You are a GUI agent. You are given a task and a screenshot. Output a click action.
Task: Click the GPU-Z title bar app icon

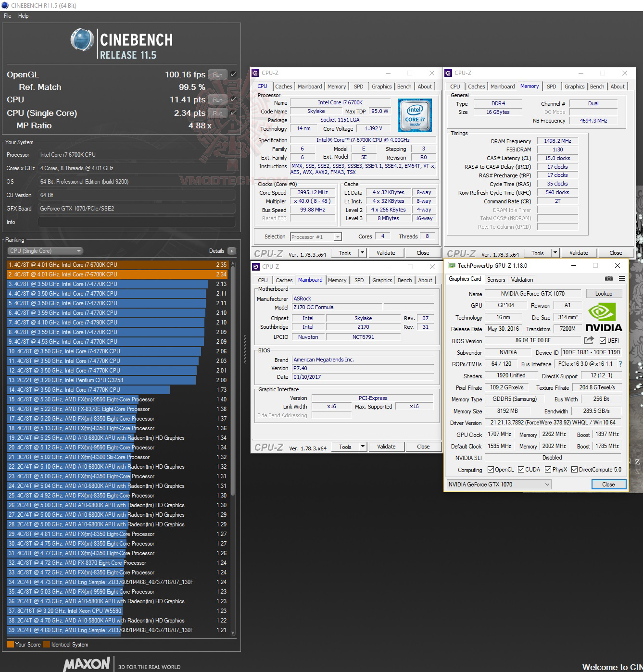pyautogui.click(x=452, y=265)
